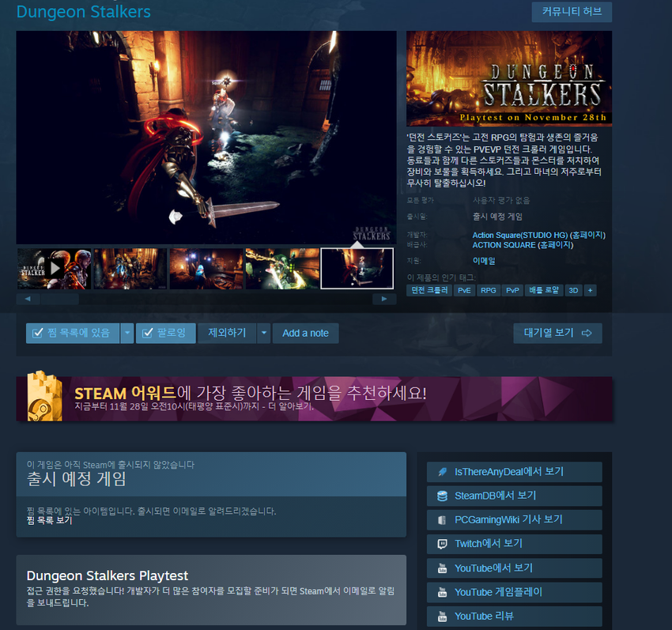Click icon beside YouTube 리뷰
Viewport: 672px width, 630px height.
point(442,617)
